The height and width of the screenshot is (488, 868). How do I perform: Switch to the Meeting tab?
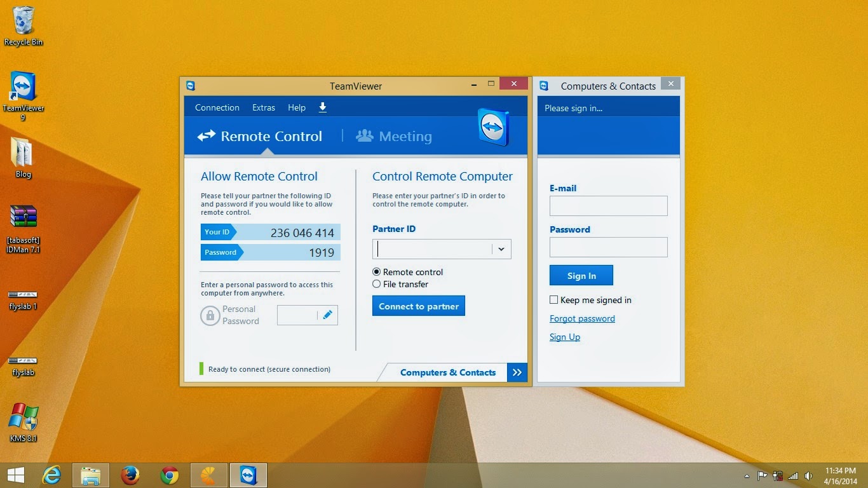coord(394,136)
